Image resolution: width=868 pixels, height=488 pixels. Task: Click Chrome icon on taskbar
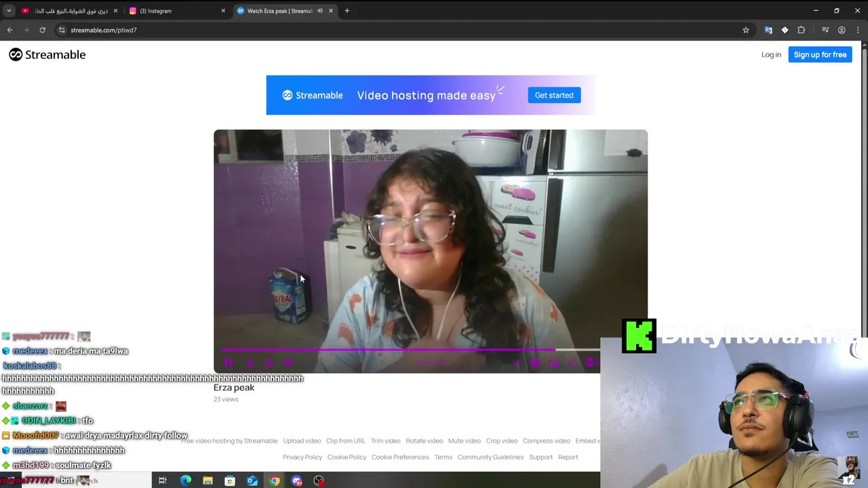pos(275,481)
